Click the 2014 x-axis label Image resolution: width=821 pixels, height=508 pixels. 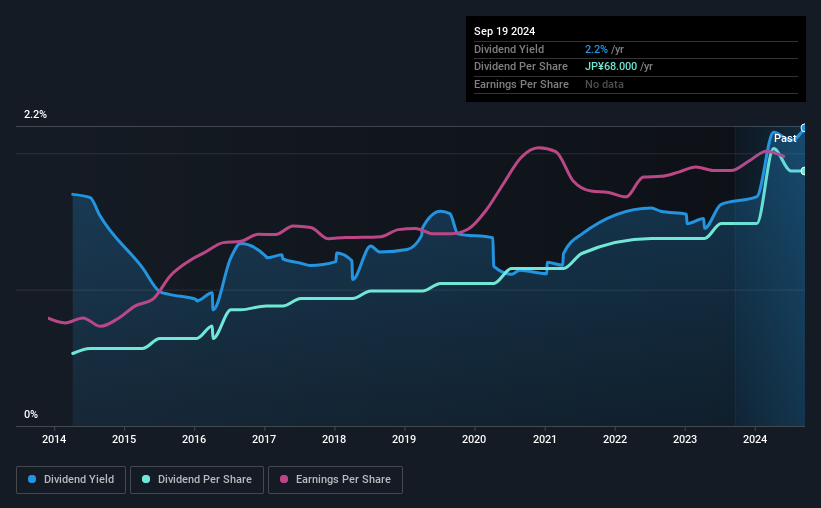click(x=54, y=439)
